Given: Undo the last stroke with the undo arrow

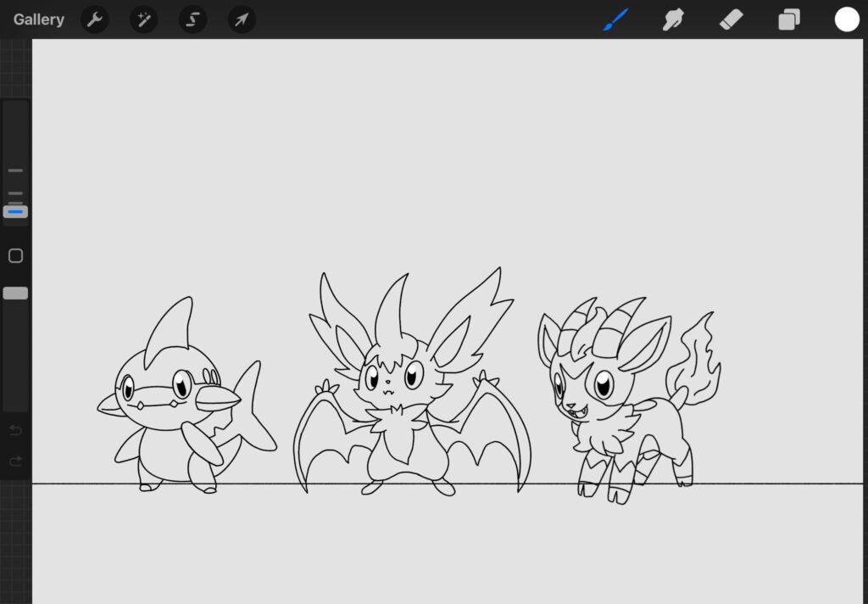Looking at the screenshot, I should [x=15, y=430].
